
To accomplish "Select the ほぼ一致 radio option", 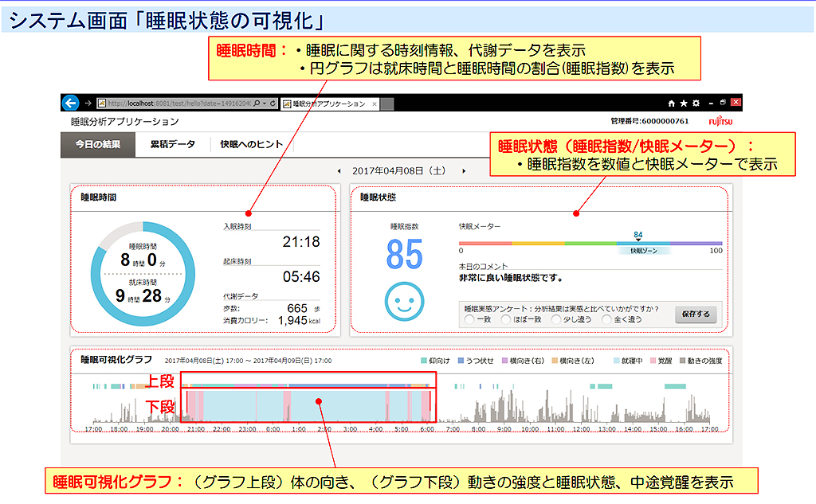I will point(506,319).
